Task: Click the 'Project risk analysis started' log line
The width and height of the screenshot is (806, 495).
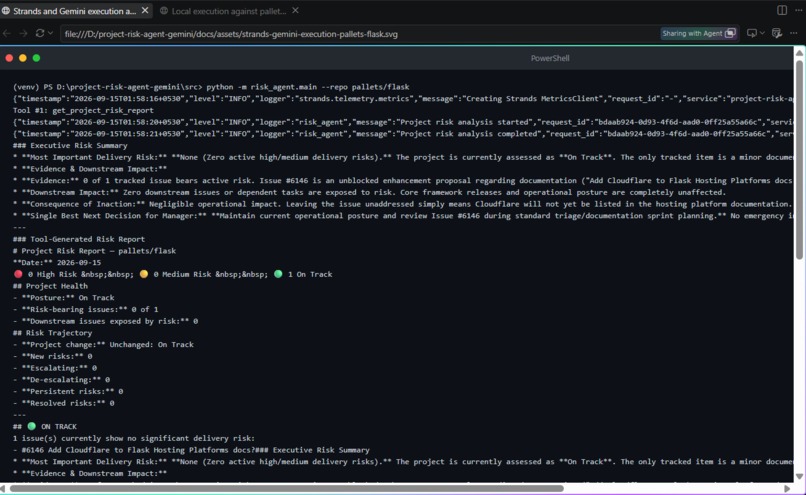Action: click(x=403, y=122)
